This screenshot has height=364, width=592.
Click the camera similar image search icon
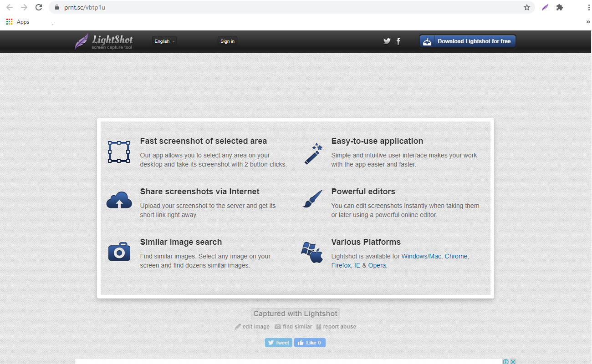[119, 252]
